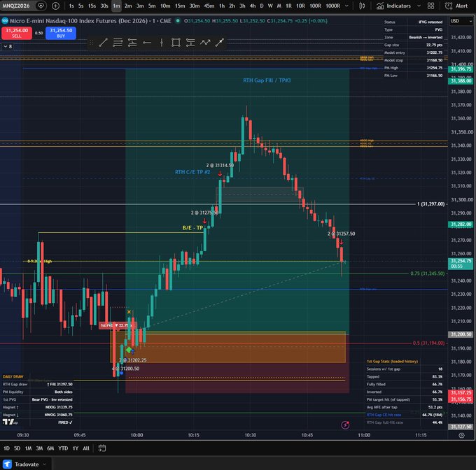Click the TradingView logo
This screenshot has width=476, height=470.
click(8, 422)
